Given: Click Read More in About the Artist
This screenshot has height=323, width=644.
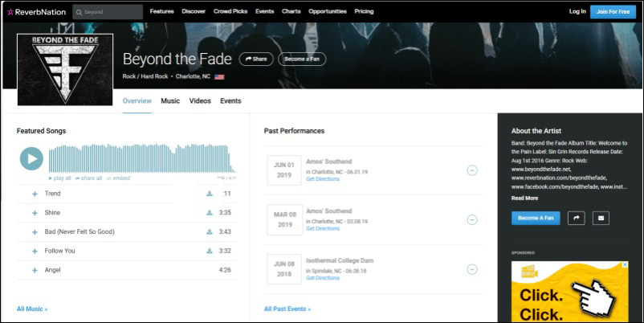Looking at the screenshot, I should (524, 198).
